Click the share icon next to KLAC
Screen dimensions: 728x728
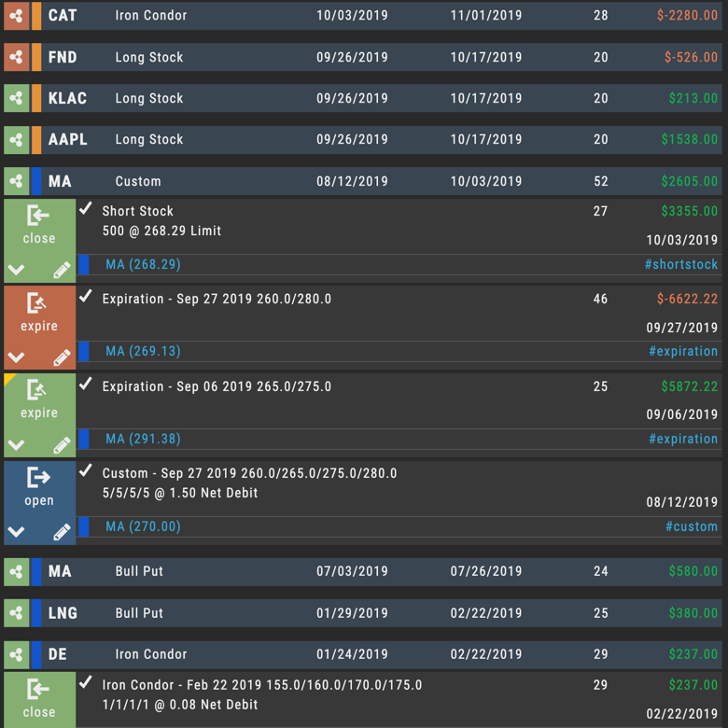pos(16,98)
